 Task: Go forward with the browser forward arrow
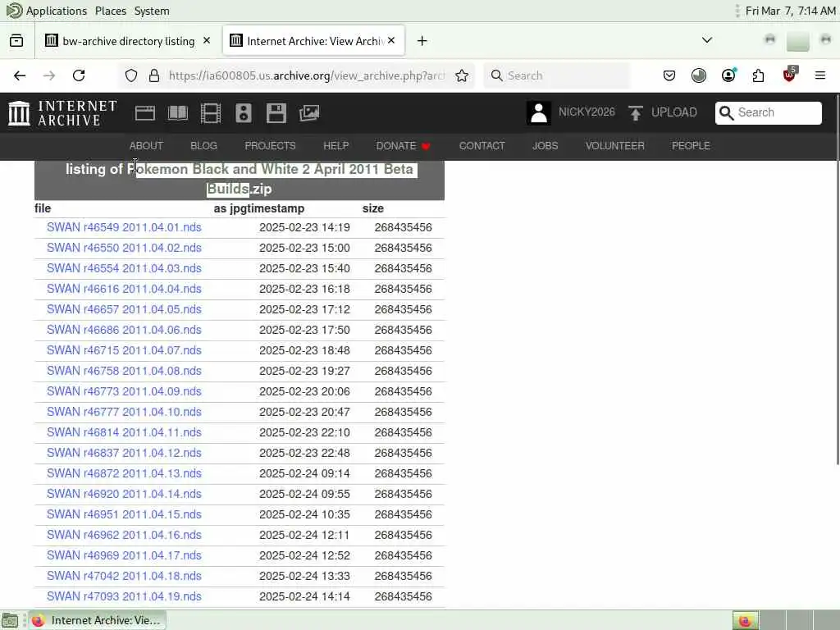(x=49, y=75)
